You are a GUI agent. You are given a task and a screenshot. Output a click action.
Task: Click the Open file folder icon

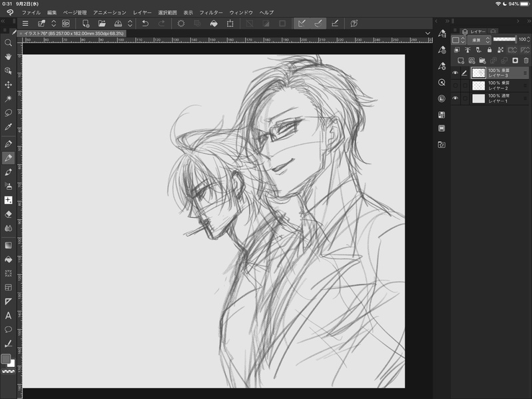(x=102, y=23)
